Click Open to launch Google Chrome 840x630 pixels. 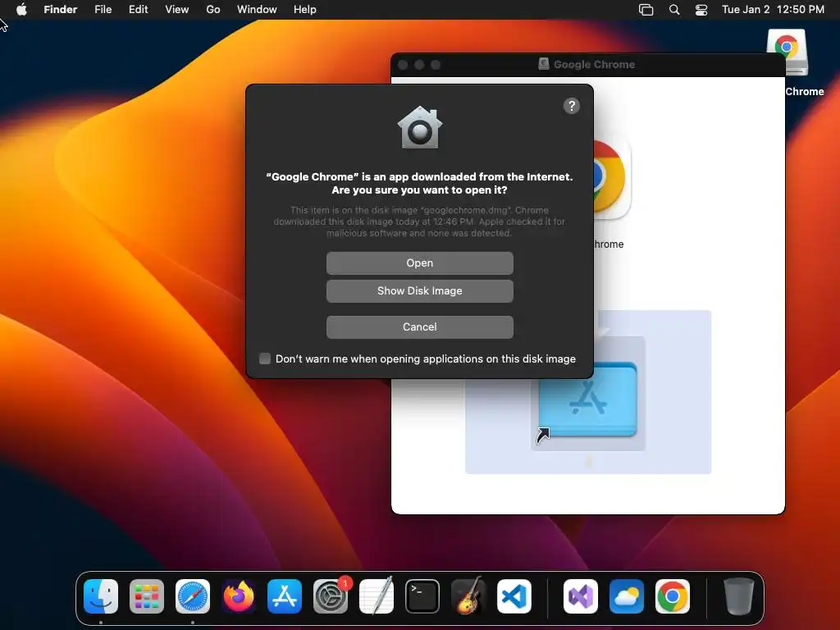point(420,263)
